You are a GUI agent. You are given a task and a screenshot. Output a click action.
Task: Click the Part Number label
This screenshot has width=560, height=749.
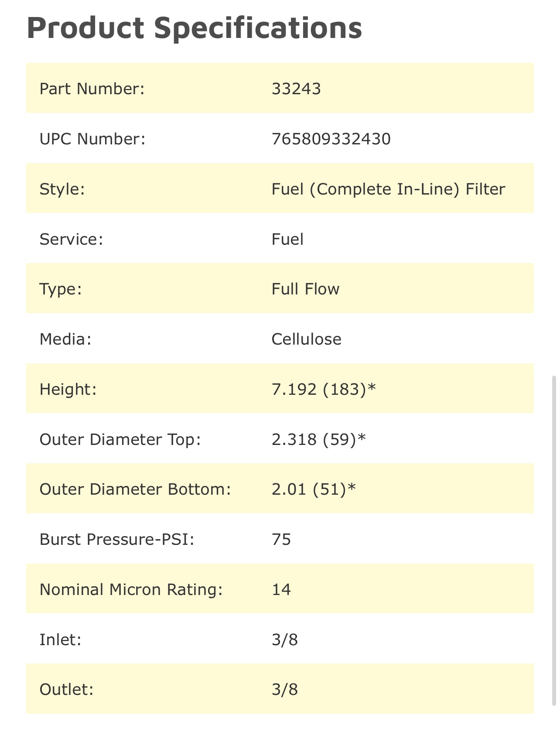tap(92, 89)
